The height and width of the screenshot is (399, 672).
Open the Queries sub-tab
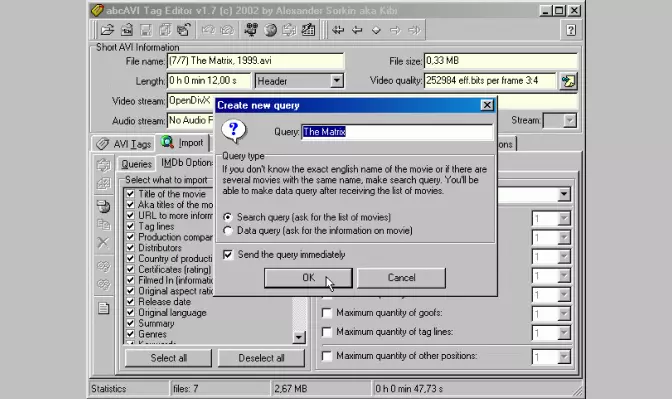point(136,164)
